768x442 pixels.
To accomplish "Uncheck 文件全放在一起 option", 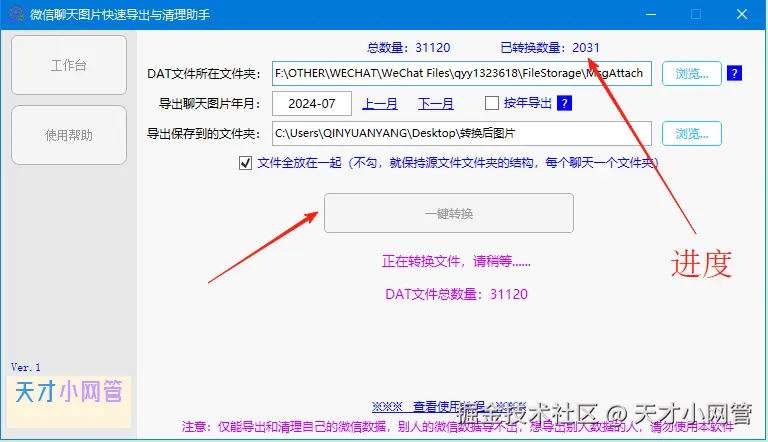I will point(245,163).
